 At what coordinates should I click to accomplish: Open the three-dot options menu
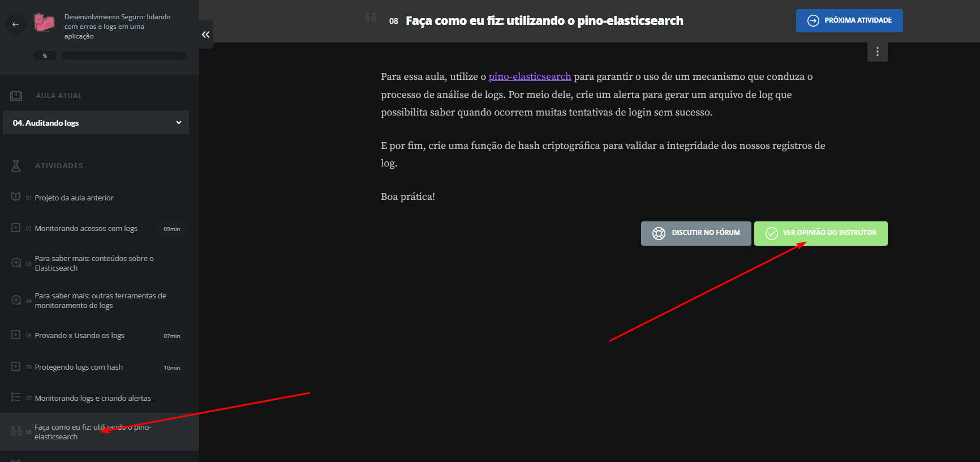click(x=878, y=52)
